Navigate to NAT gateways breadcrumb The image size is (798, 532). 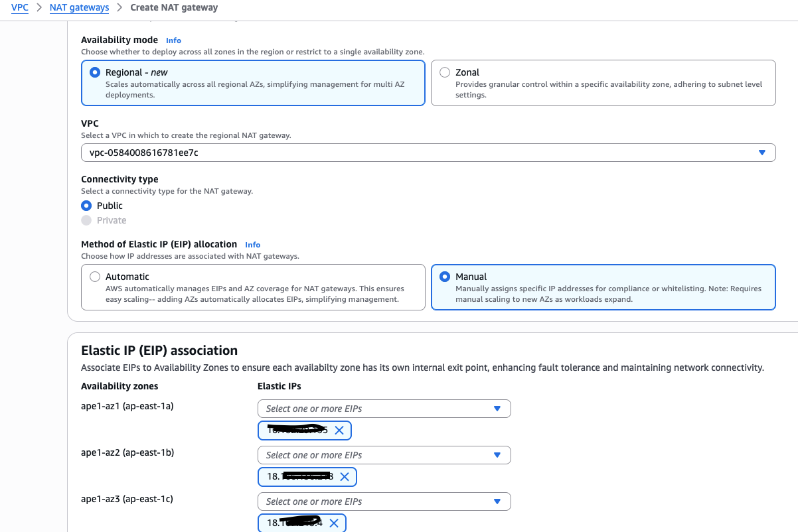(79, 8)
